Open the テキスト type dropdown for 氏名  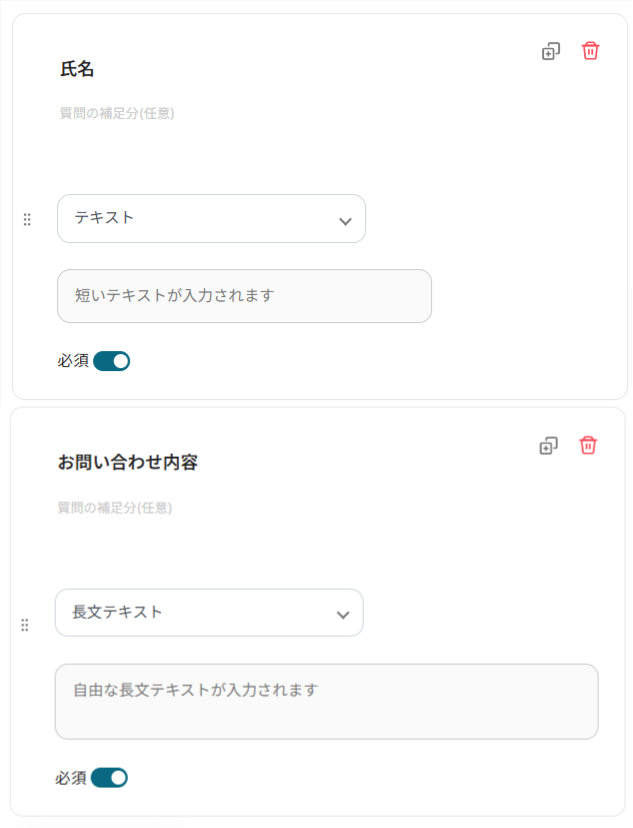click(x=211, y=218)
